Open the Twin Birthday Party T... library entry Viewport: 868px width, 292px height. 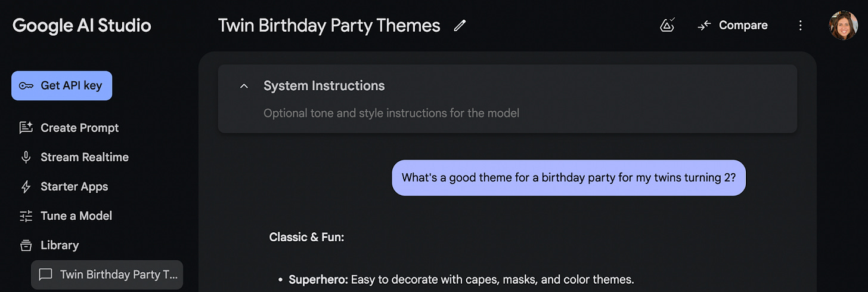coord(107,275)
